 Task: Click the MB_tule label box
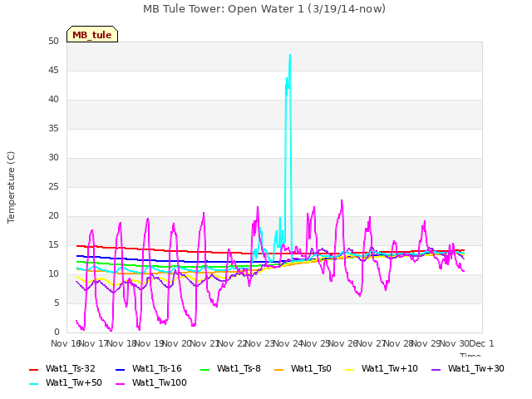click(92, 34)
